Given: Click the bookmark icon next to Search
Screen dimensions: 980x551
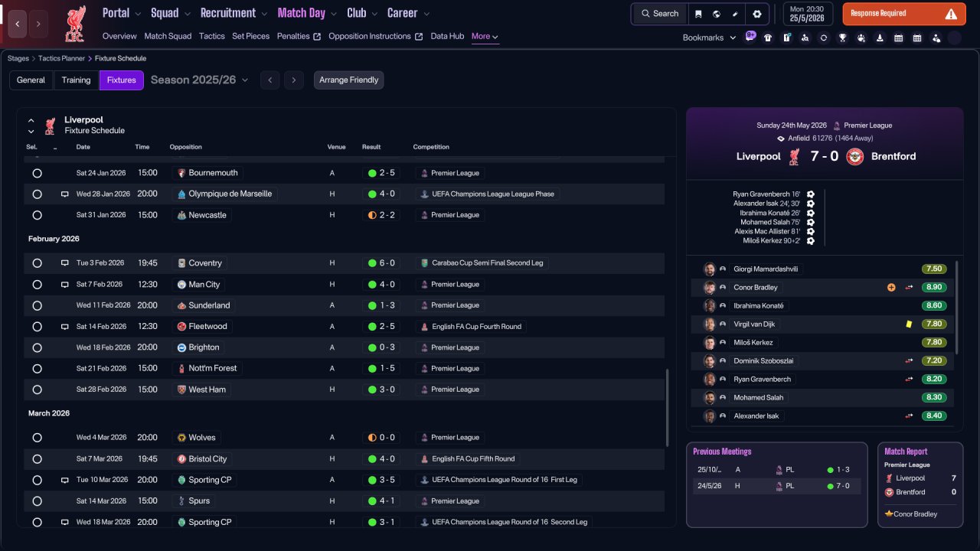Looking at the screenshot, I should click(x=698, y=14).
